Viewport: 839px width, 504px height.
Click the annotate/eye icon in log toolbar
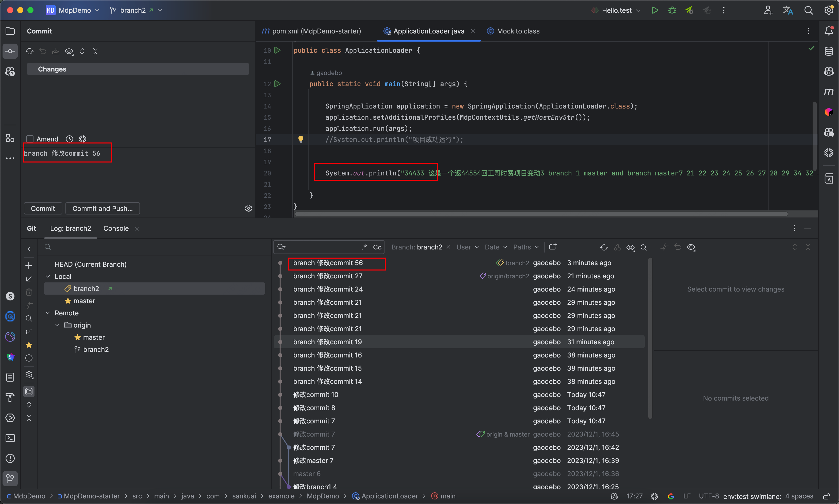tap(631, 247)
